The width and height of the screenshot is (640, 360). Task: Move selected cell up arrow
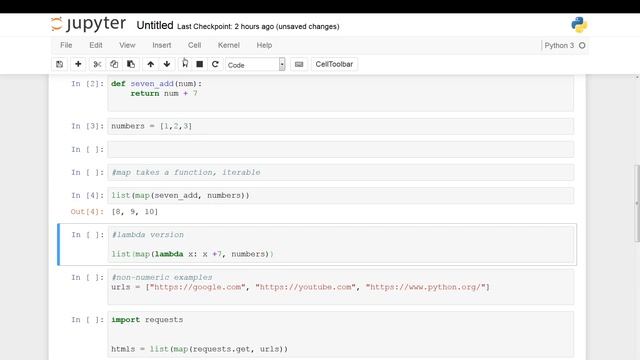point(150,64)
